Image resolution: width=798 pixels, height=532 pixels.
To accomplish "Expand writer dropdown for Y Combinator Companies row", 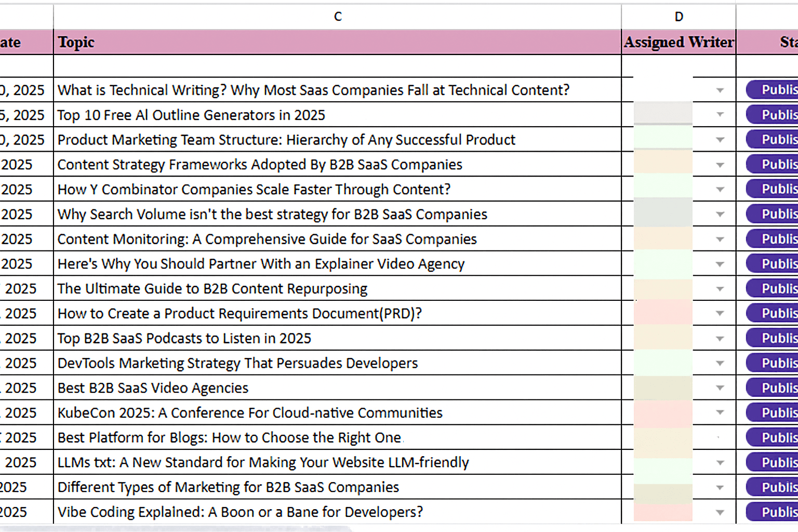I will (x=720, y=190).
